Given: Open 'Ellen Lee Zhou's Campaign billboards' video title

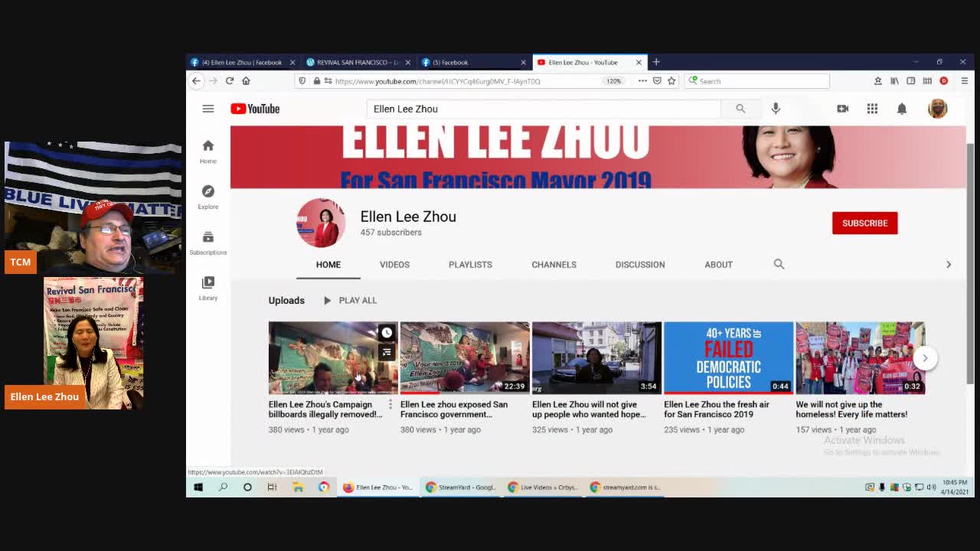Looking at the screenshot, I should (x=325, y=409).
